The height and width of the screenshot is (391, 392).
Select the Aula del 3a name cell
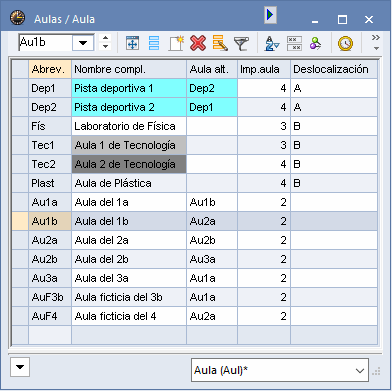point(129,278)
